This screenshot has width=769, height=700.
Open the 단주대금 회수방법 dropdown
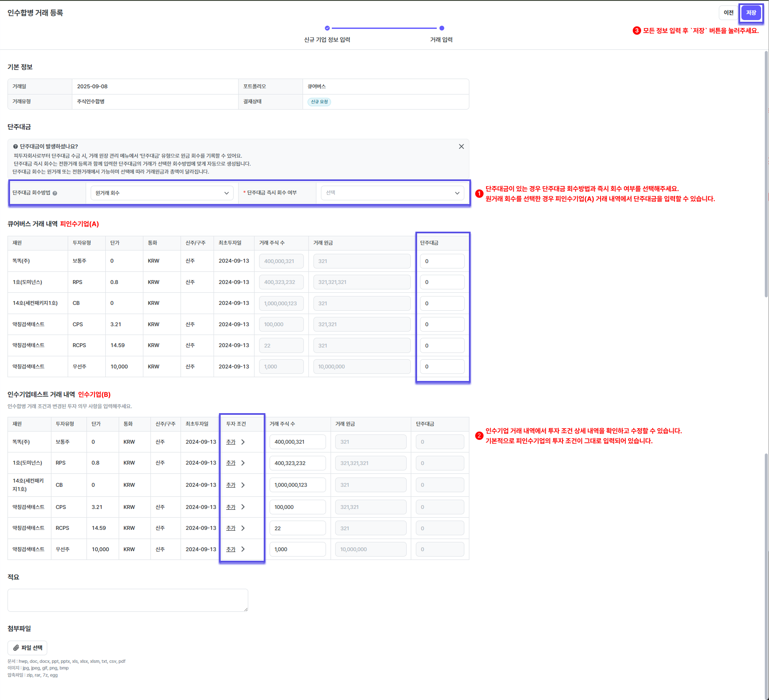[162, 193]
